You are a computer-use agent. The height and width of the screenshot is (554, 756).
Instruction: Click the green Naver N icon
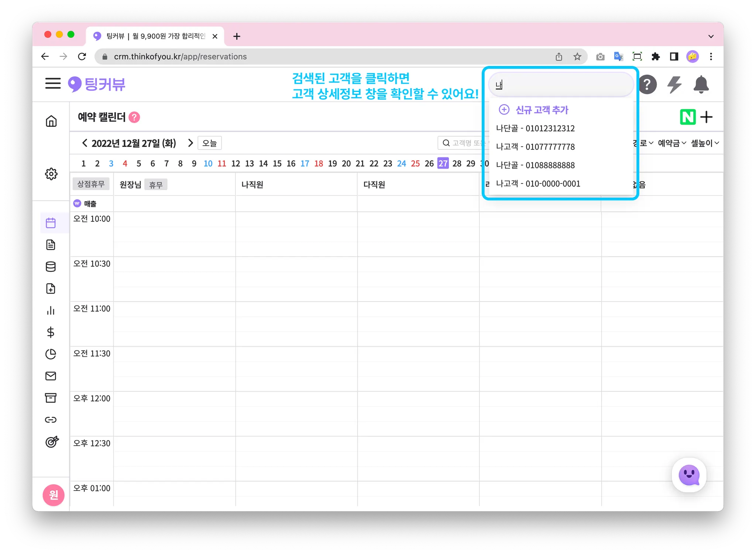point(687,117)
